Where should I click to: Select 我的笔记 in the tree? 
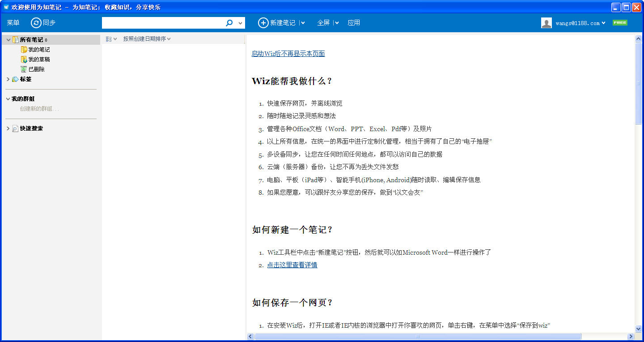[39, 50]
